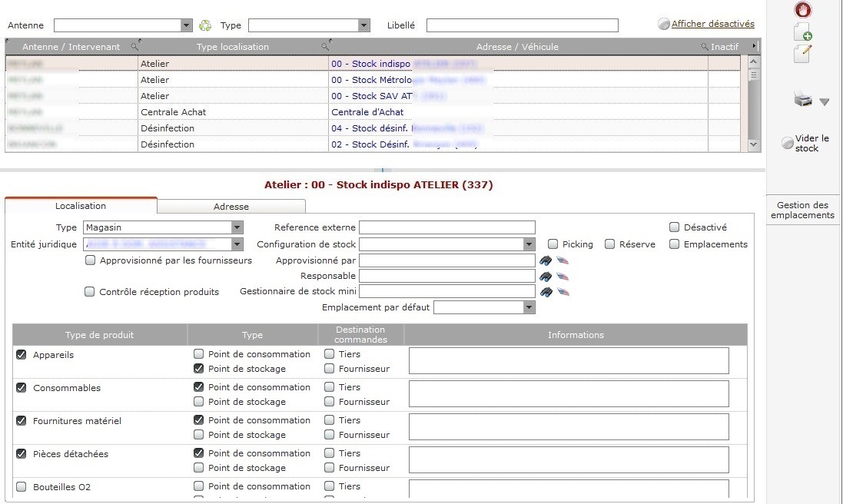Select row 00 - Stock SAV AT
The image size is (843, 504).
373,95
